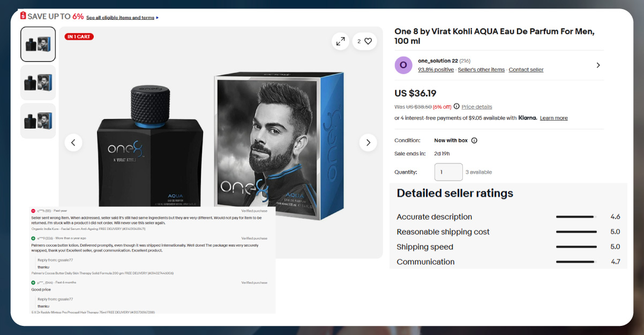Open 93.8% positive feedback page
This screenshot has height=335, width=644.
[x=436, y=69]
